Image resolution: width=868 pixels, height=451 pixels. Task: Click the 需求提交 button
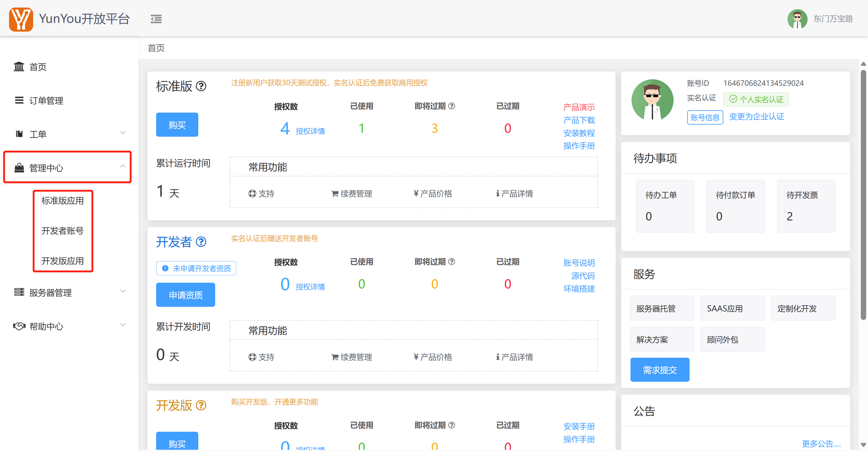point(660,370)
